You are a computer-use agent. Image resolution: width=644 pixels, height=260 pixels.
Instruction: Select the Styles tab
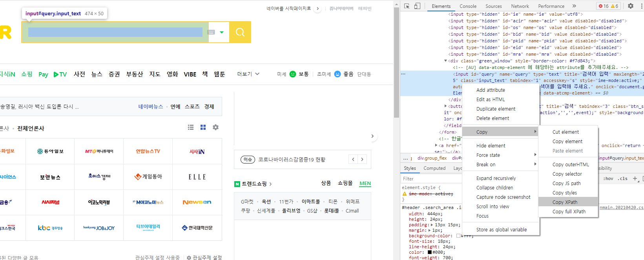tap(410, 168)
